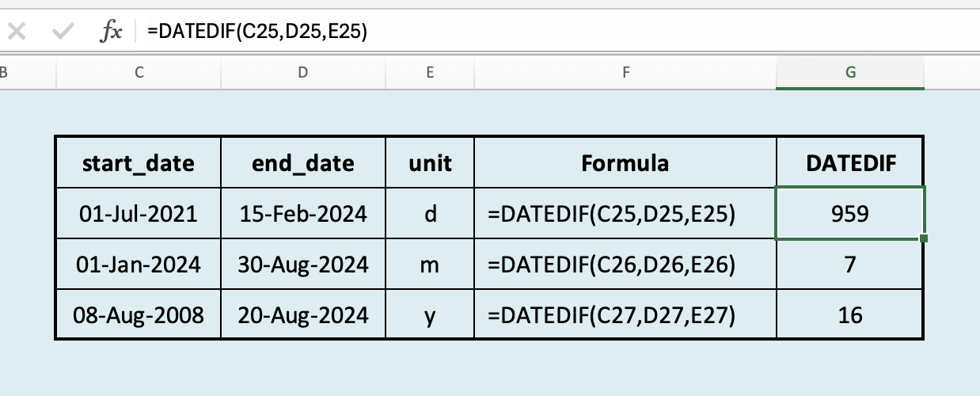Select cell containing 959

851,213
